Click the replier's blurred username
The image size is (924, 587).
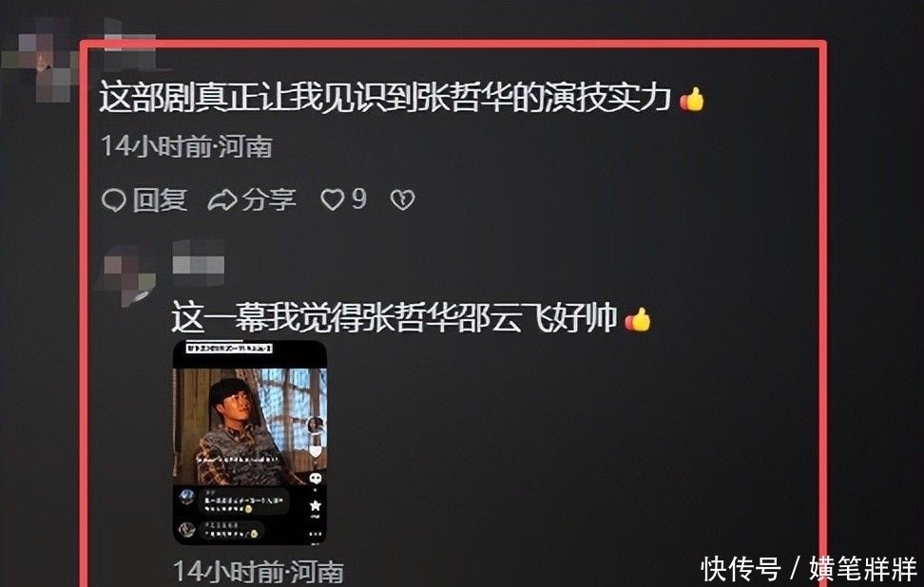tap(199, 259)
